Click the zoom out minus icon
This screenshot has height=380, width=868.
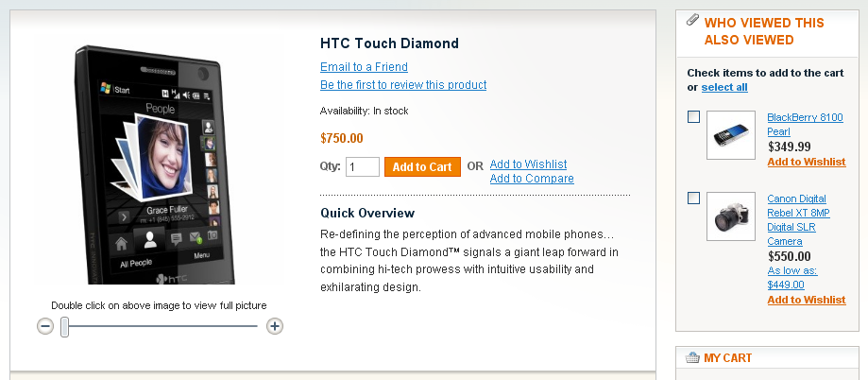45,326
